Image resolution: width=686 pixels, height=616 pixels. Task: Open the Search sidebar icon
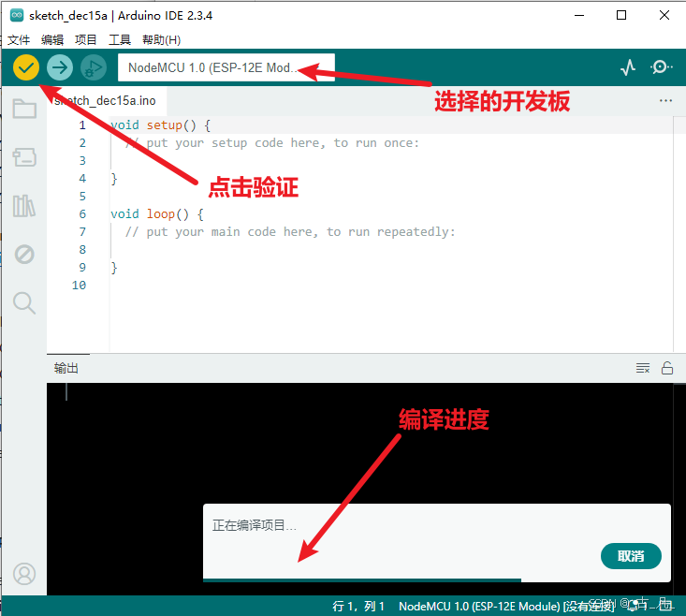[x=24, y=303]
